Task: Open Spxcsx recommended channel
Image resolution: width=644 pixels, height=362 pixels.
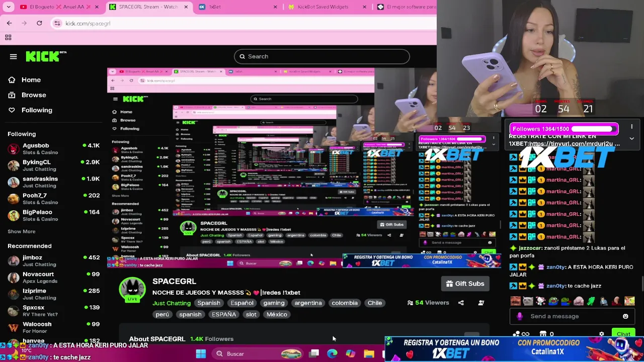Action: click(x=54, y=310)
